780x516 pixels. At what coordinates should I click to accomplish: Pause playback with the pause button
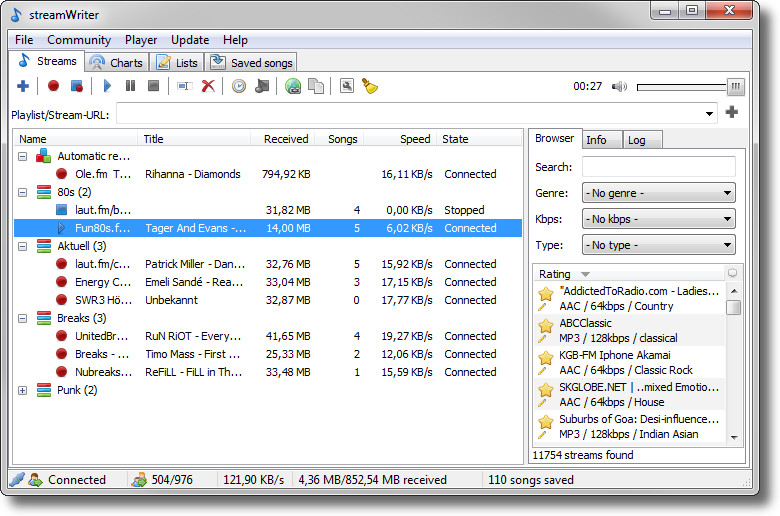130,86
